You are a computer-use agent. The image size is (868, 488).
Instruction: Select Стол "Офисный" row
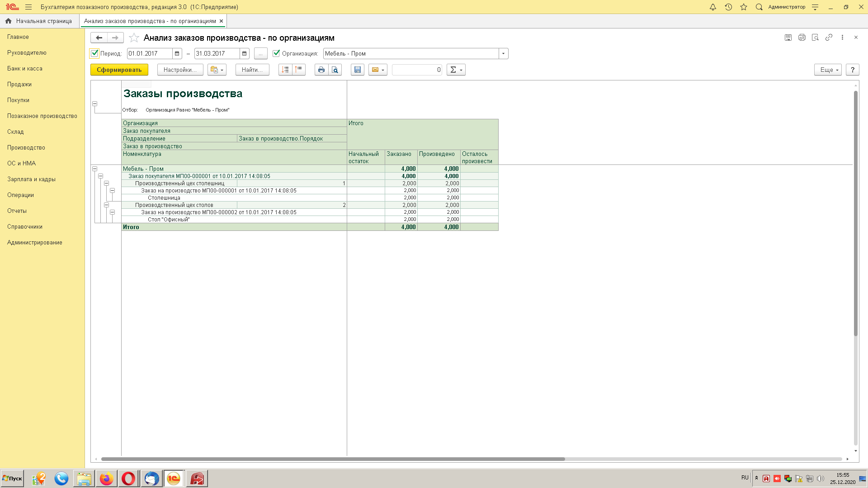tap(310, 219)
